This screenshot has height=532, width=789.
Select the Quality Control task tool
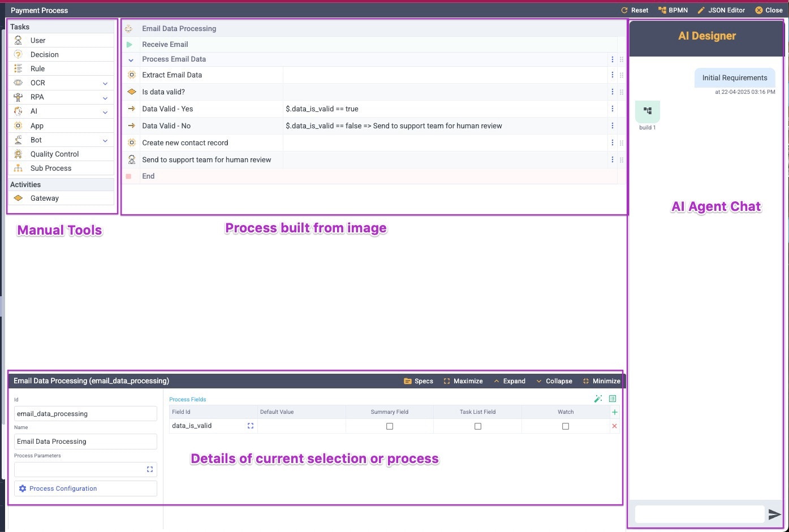pyautogui.click(x=54, y=153)
